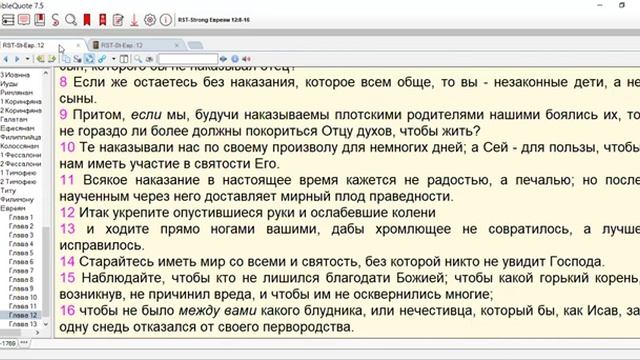
Task: Select book Филимону in list
Action: click(x=17, y=200)
